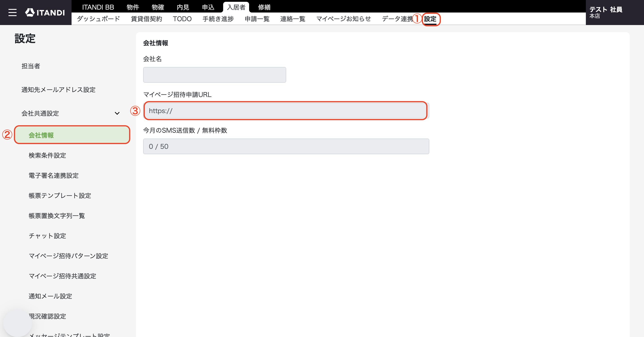Click the chevron beside 会社共通設定

click(x=117, y=114)
